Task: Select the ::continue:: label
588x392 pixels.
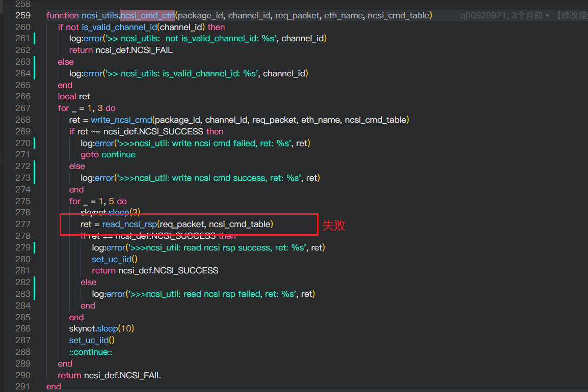Action: pyautogui.click(x=90, y=352)
